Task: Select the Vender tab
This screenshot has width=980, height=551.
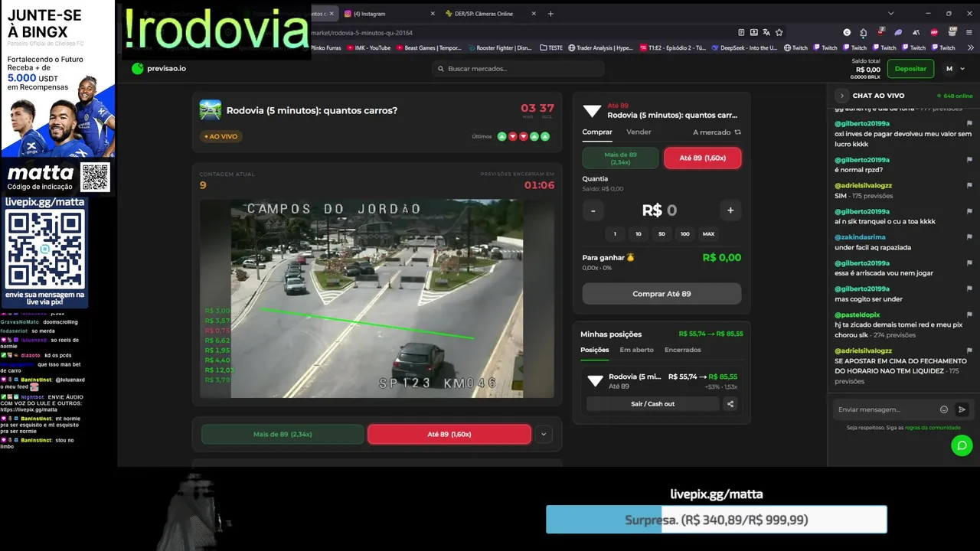Action: point(639,132)
